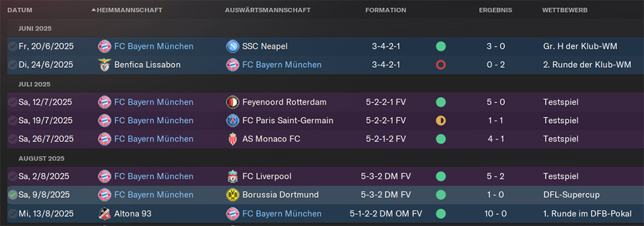Click the Altona 93 club crest
Screen dimensions: 644x226
click(x=104, y=213)
